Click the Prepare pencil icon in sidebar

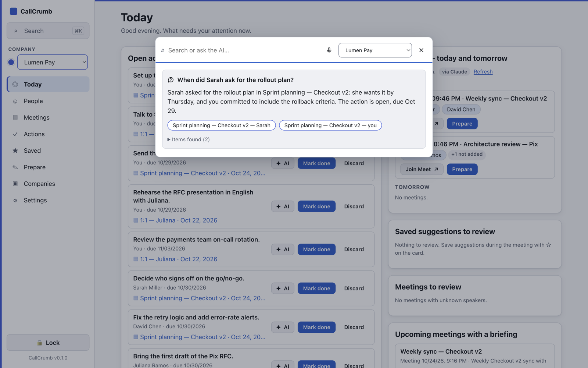(x=15, y=167)
